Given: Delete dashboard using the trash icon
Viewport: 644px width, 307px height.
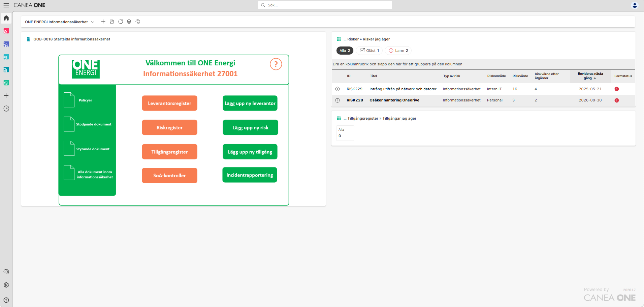Looking at the screenshot, I should pyautogui.click(x=129, y=22).
